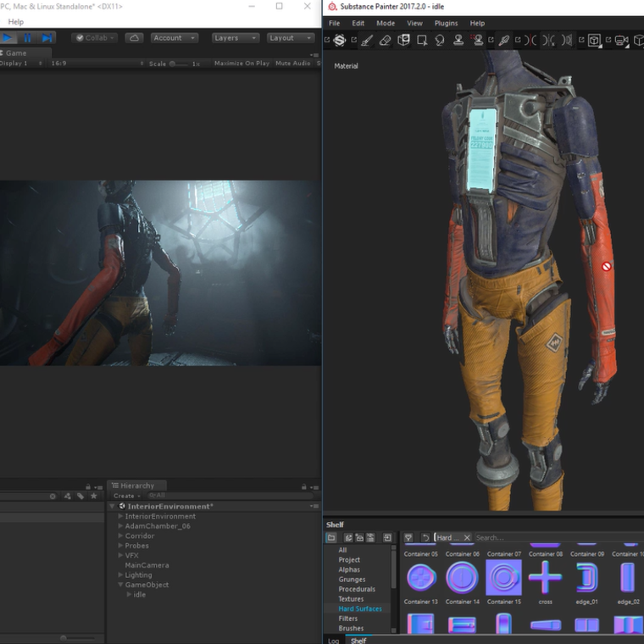The image size is (644, 644).
Task: Open the Layout dropdown
Action: click(290, 38)
